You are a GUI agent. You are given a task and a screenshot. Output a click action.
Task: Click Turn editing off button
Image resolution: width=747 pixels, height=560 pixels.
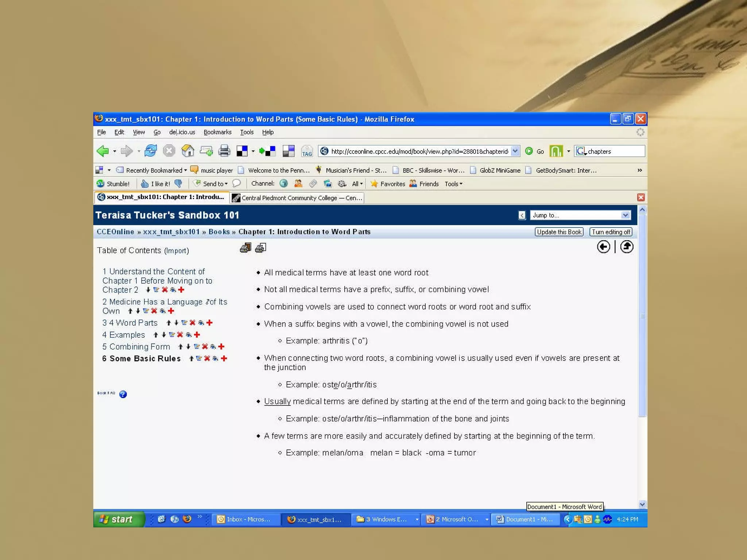tap(611, 232)
